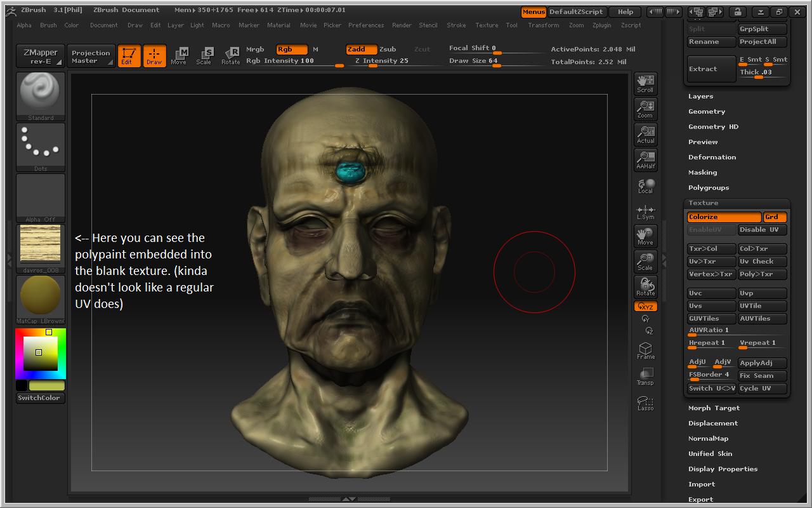Viewport: 812px width, 508px height.
Task: Click SwitchColor button
Action: [x=40, y=398]
